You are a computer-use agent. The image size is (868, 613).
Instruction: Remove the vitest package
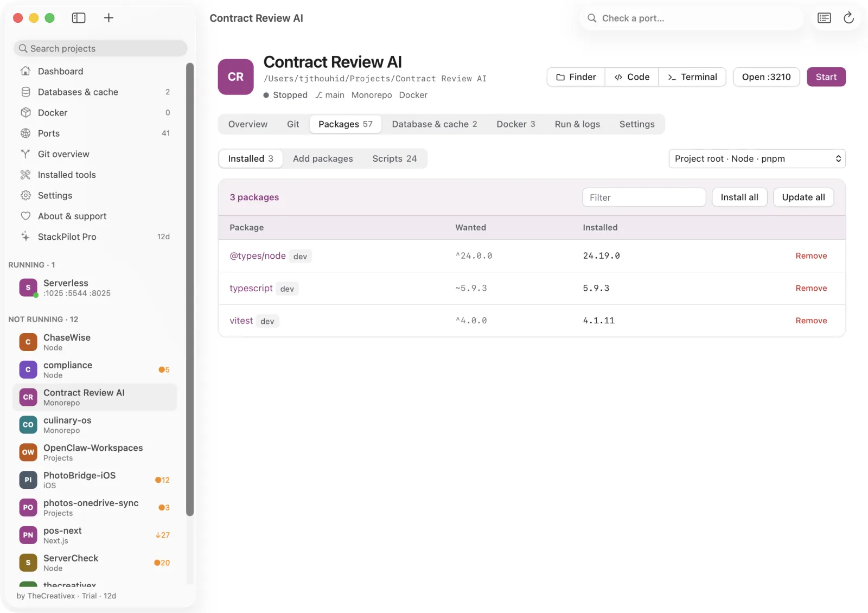click(811, 321)
